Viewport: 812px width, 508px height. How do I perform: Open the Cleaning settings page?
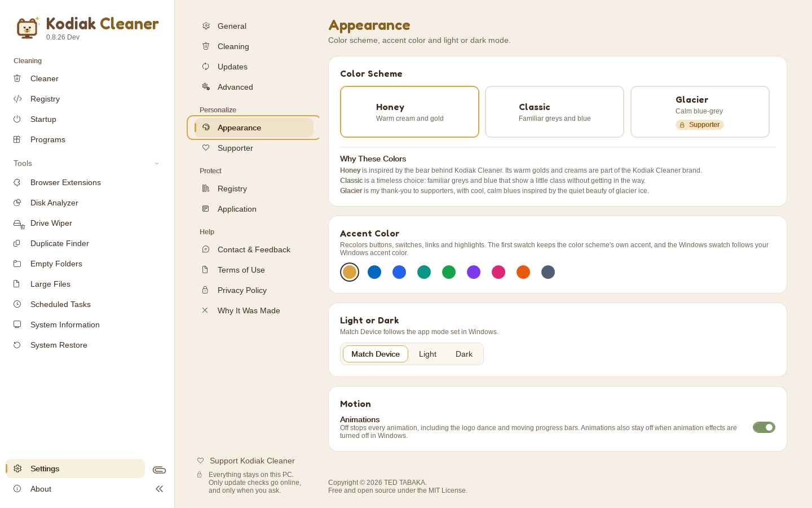pos(253,46)
